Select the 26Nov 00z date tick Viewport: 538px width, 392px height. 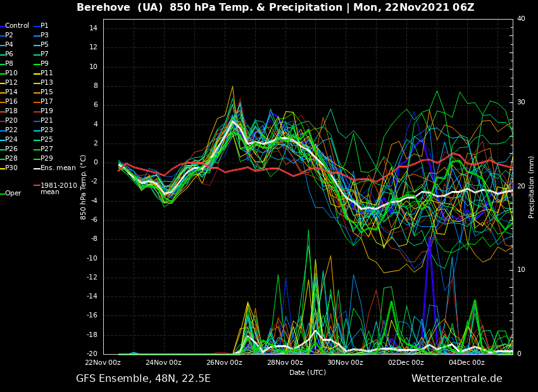224,363
